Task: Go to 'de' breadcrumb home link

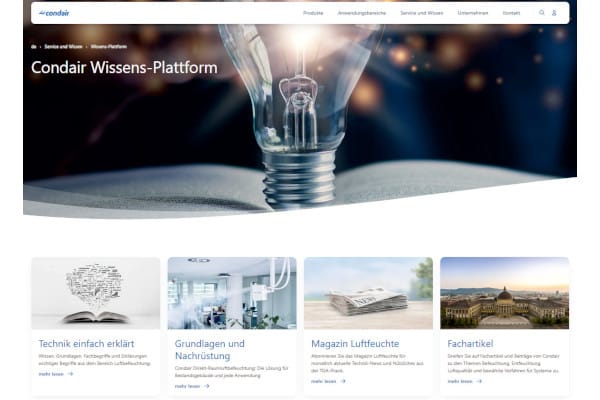Action: (34, 47)
